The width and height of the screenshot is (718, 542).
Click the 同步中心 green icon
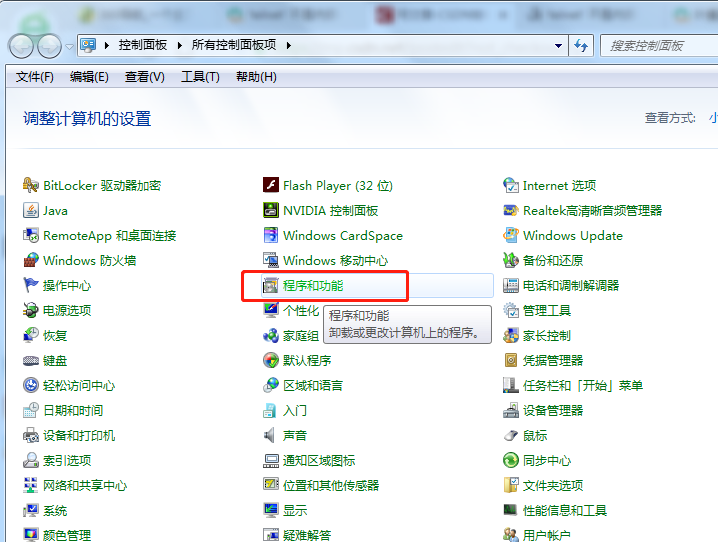click(x=511, y=460)
